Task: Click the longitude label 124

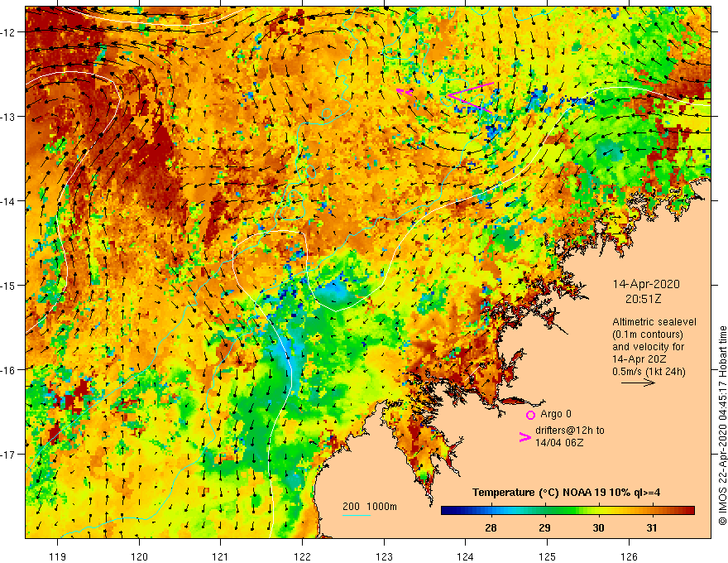Action: pos(466,556)
